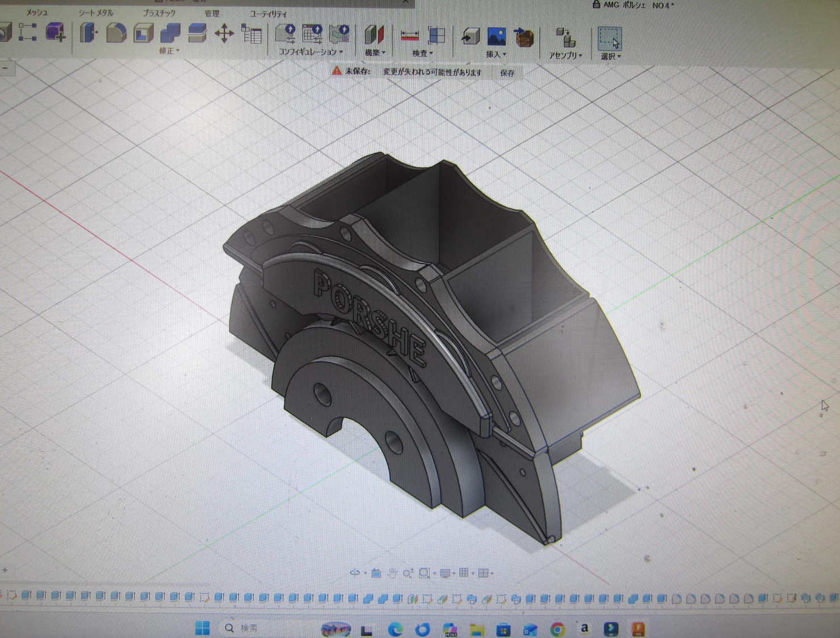Select the Construct plane icon

[374, 35]
